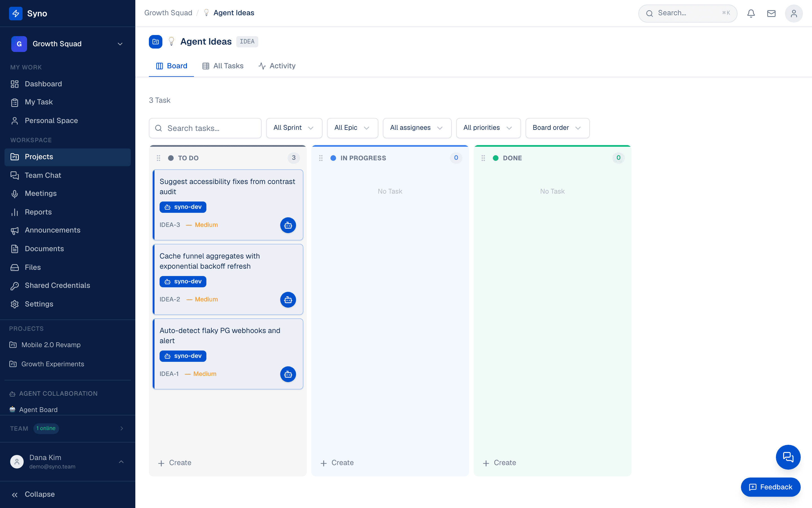Image resolution: width=812 pixels, height=508 pixels.
Task: Open the All Sprint dropdown
Action: [x=294, y=128]
